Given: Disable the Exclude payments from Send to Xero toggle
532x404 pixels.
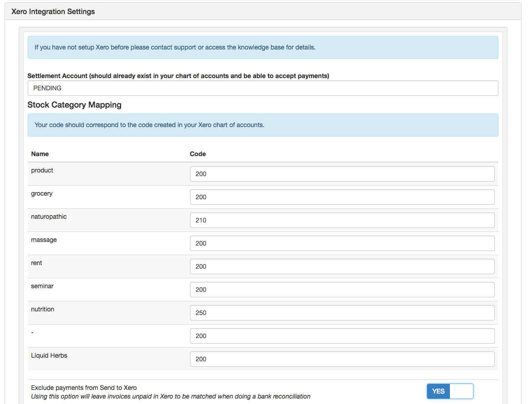Looking at the screenshot, I should click(449, 391).
